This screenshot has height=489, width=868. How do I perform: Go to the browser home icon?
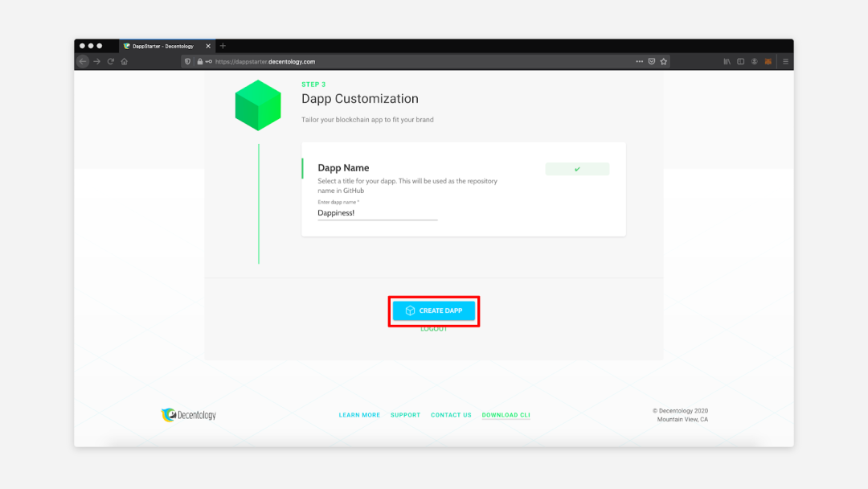125,61
